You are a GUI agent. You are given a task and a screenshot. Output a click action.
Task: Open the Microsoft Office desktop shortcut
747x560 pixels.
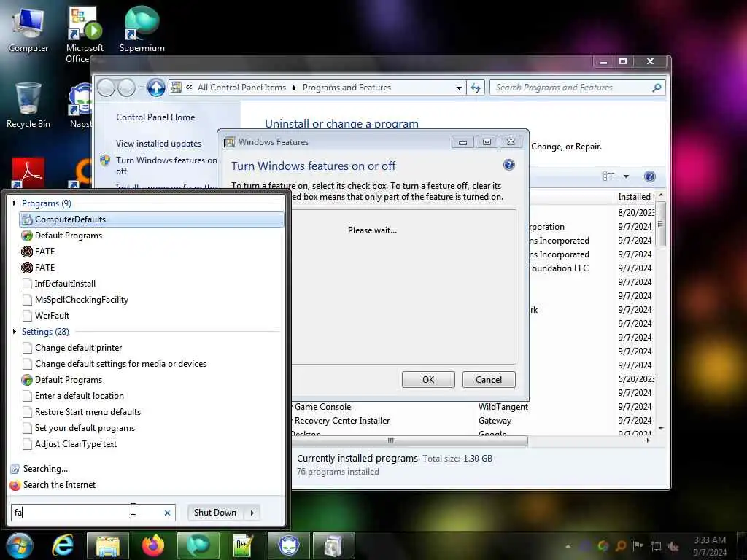tap(85, 34)
